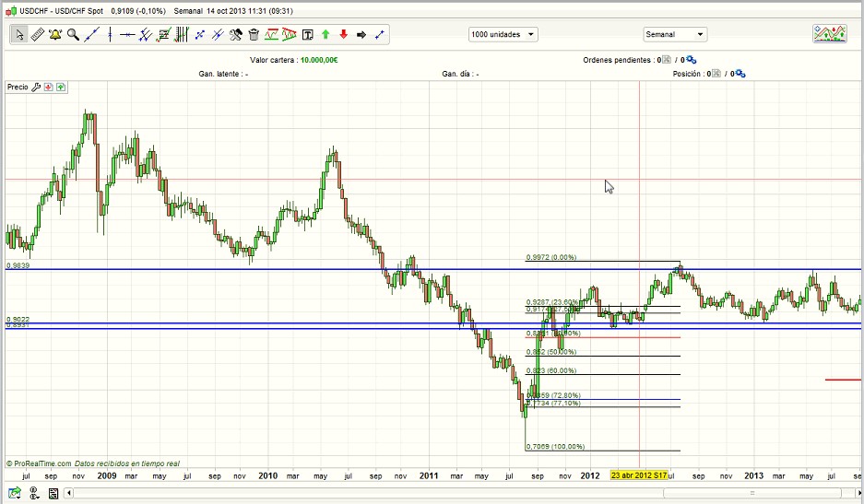Image resolution: width=864 pixels, height=504 pixels.
Task: Choose the text annotation T tool
Action: click(x=307, y=35)
